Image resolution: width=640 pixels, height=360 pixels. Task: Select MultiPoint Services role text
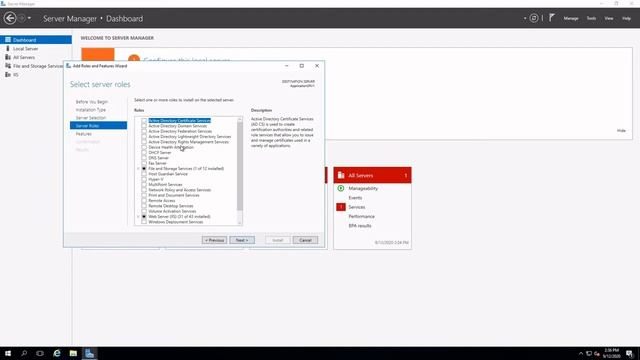tap(165, 184)
